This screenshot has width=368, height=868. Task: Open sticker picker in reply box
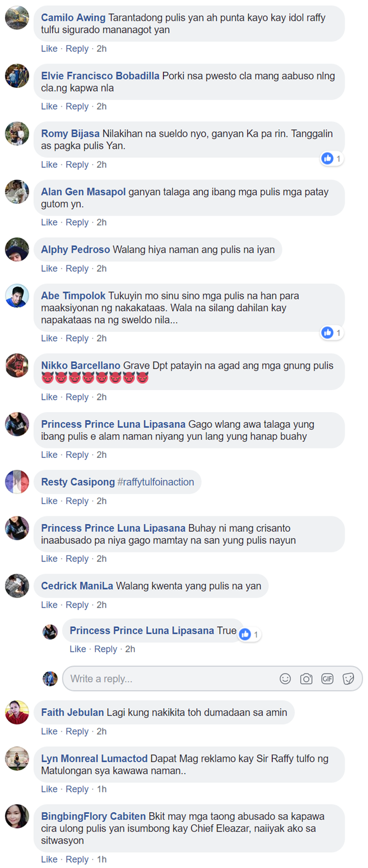click(348, 678)
